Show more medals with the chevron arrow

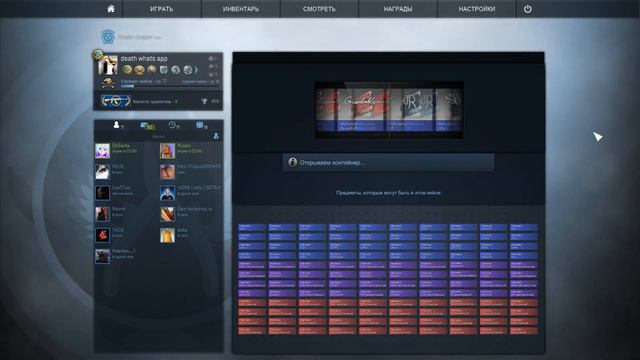196,70
